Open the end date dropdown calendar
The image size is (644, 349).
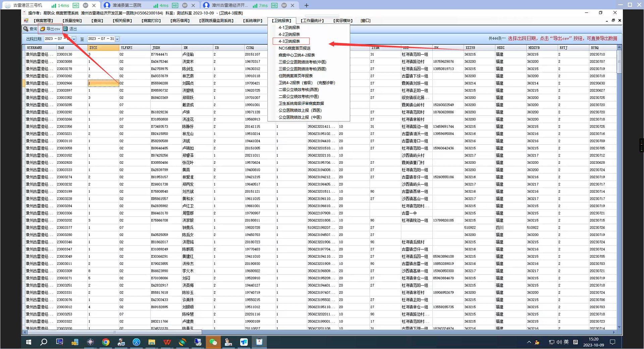117,39
